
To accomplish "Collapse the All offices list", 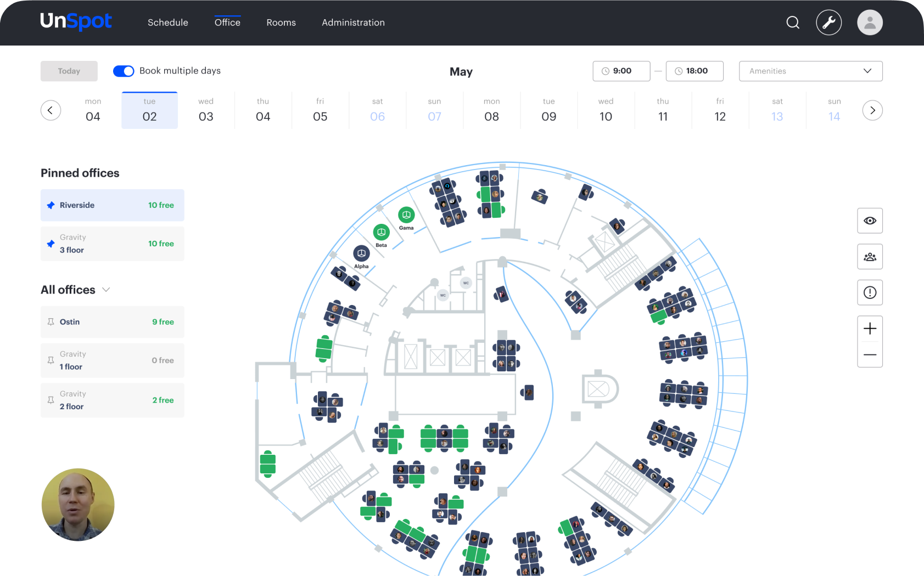I will pos(107,290).
